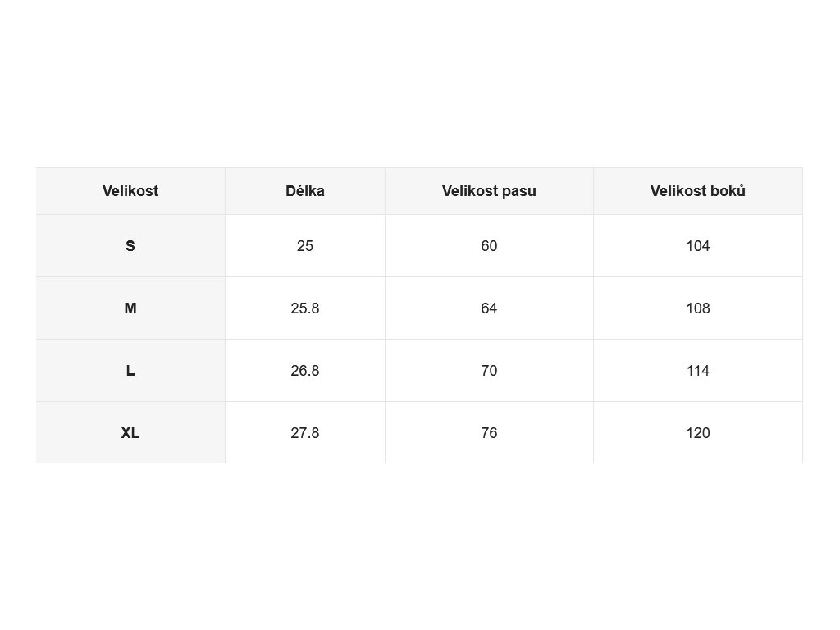
Task: Click the waist value 64
Action: (x=489, y=308)
